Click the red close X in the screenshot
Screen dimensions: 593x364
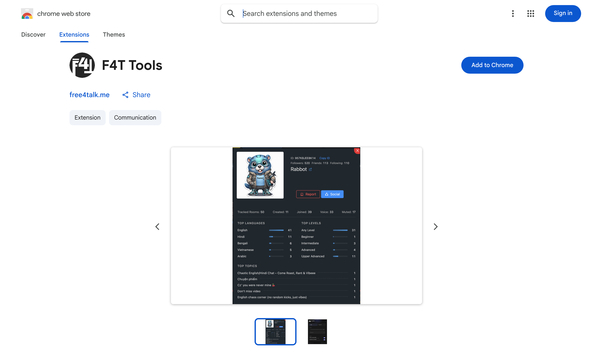pos(357,150)
